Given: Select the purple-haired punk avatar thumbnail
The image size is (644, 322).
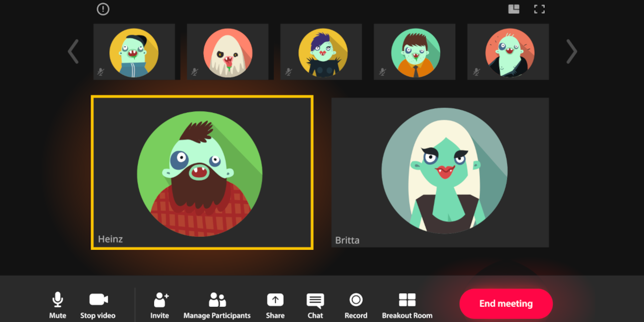Looking at the screenshot, I should pos(321,52).
